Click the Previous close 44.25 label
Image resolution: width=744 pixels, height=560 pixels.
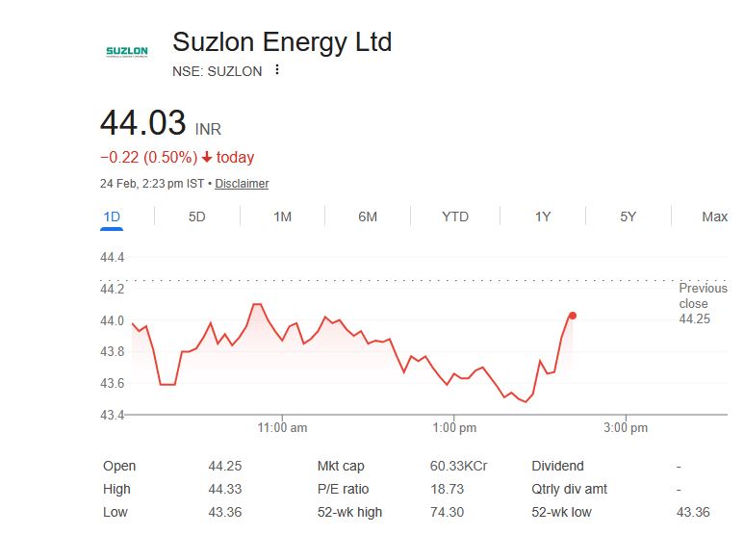[x=695, y=303]
